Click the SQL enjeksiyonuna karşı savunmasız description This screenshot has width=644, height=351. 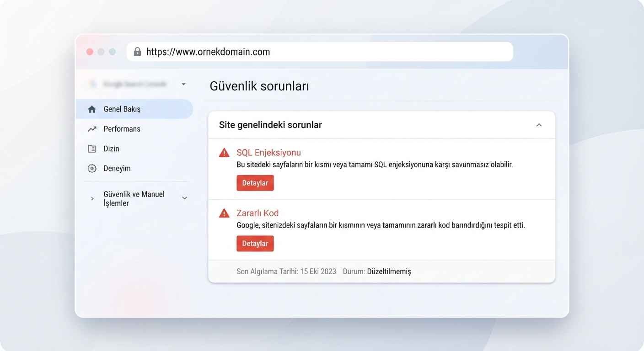click(375, 165)
